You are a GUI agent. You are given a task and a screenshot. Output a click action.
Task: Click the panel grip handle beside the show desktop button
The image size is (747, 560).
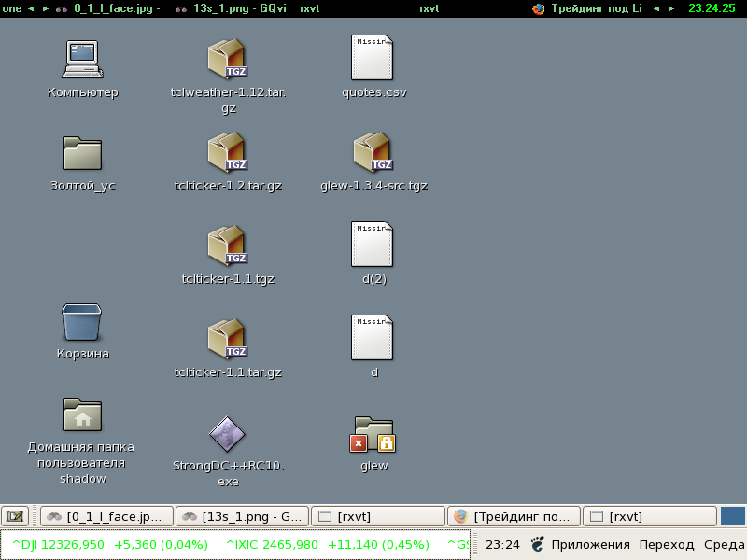tap(35, 516)
